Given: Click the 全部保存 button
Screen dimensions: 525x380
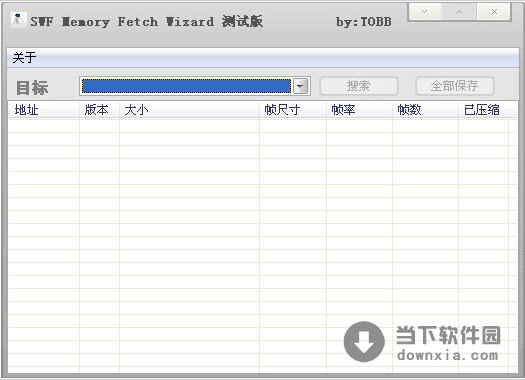Looking at the screenshot, I should [454, 86].
